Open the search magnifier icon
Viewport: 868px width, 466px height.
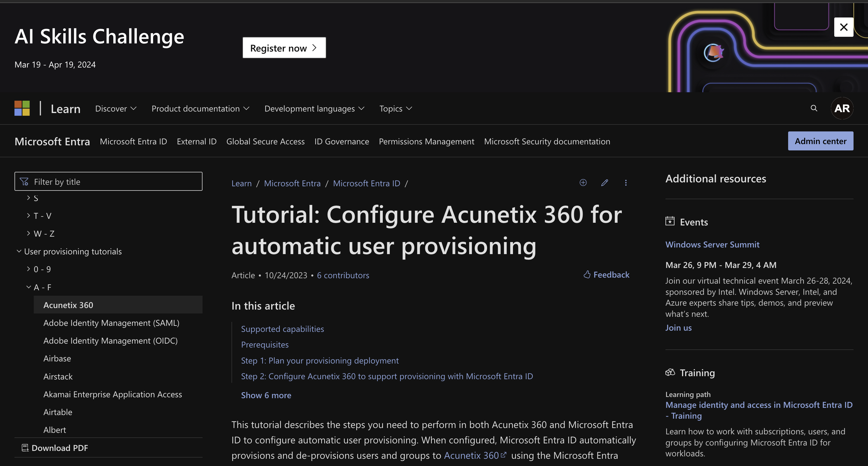814,108
